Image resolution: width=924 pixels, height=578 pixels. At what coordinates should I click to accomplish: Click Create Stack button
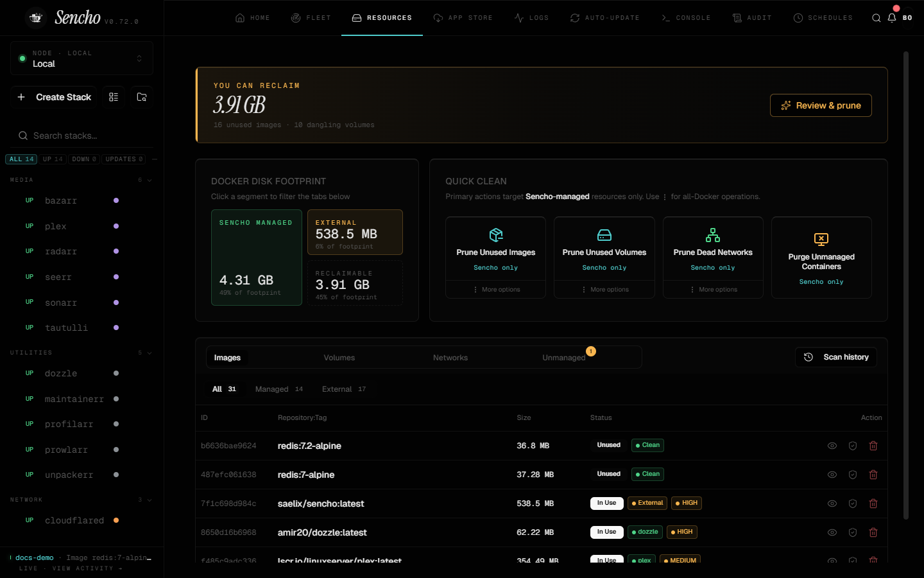[x=54, y=97]
